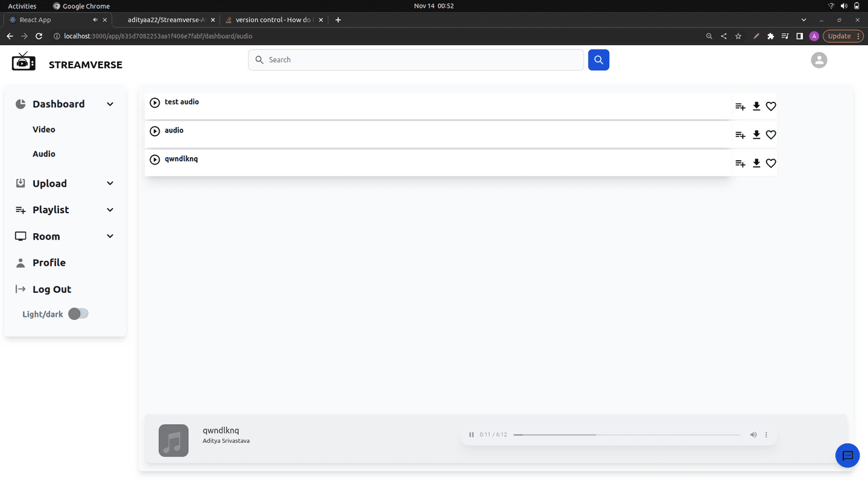Go back in browser history
Viewport: 868px width, 488px height.
coord(10,36)
